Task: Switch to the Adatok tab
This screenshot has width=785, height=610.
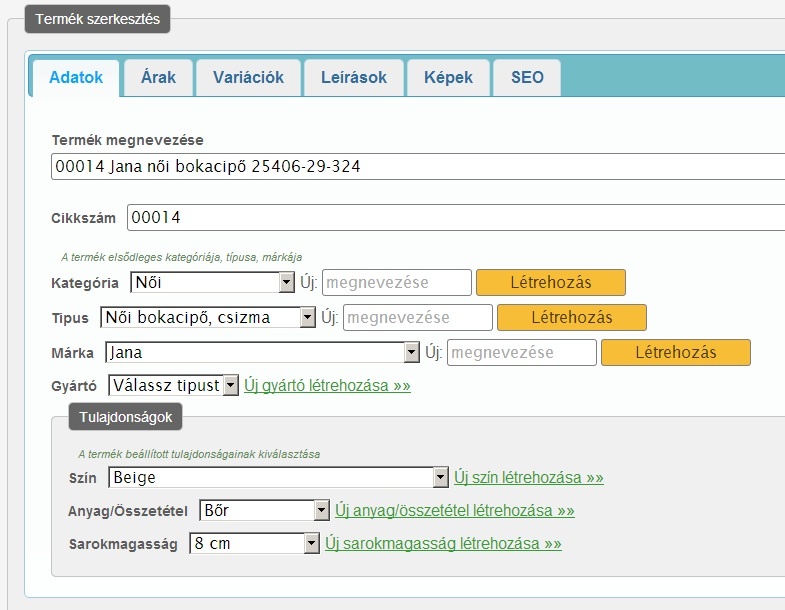Action: (x=76, y=78)
